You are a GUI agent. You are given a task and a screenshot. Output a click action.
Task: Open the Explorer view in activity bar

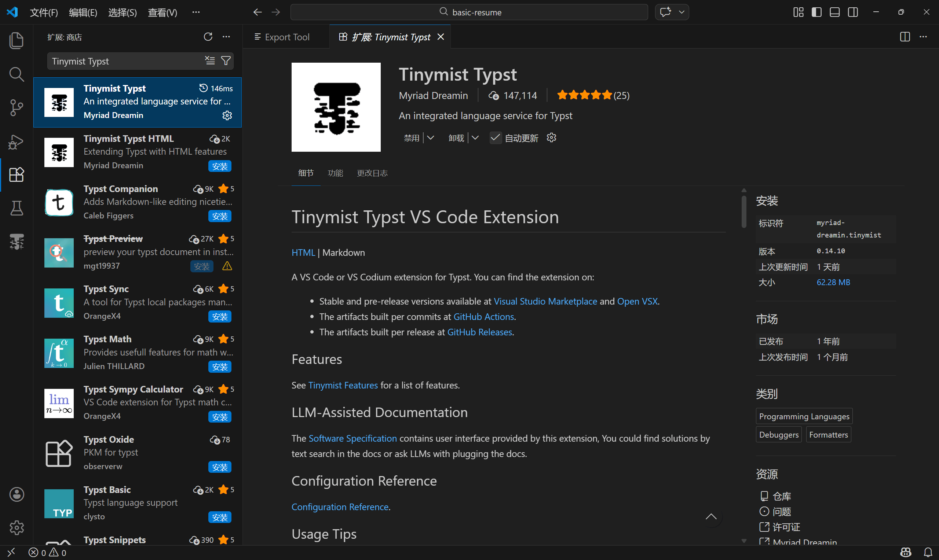[16, 40]
